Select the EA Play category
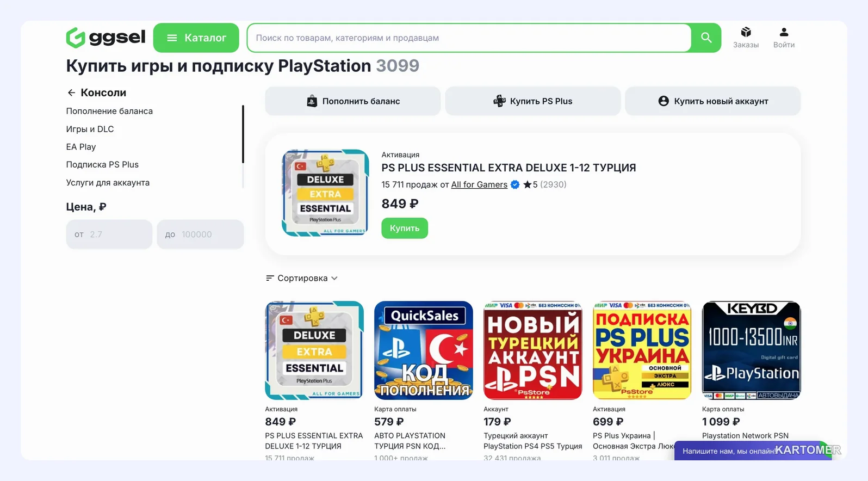 pyautogui.click(x=81, y=147)
